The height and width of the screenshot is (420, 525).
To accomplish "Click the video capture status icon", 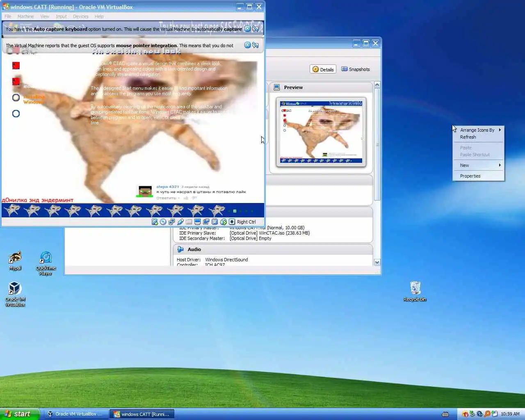I will tap(206, 222).
